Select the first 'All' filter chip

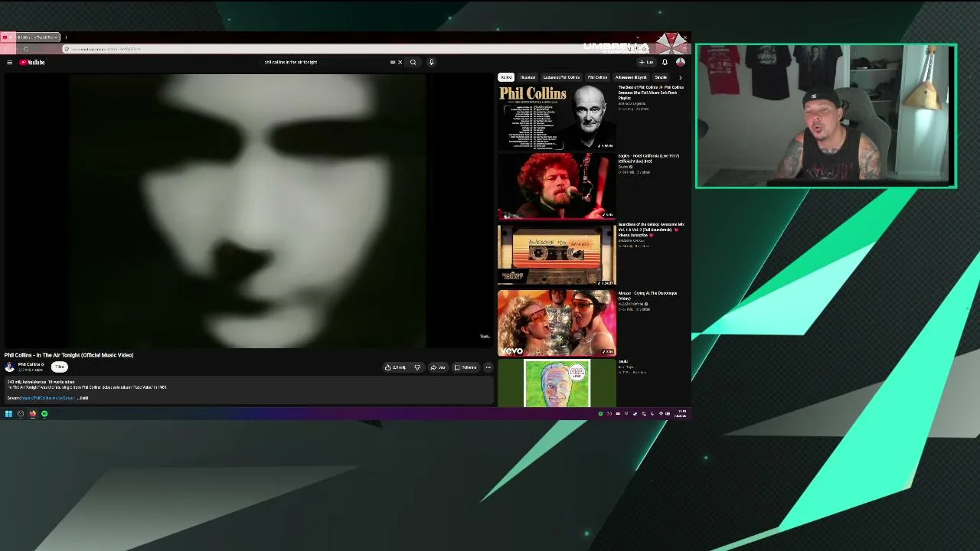506,77
